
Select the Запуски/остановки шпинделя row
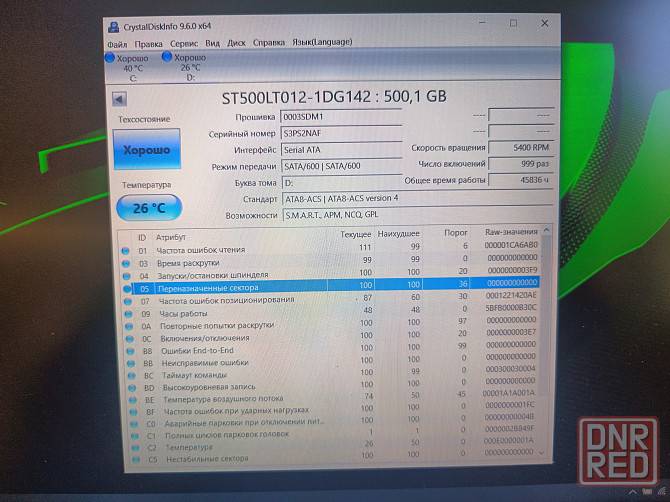330,273
